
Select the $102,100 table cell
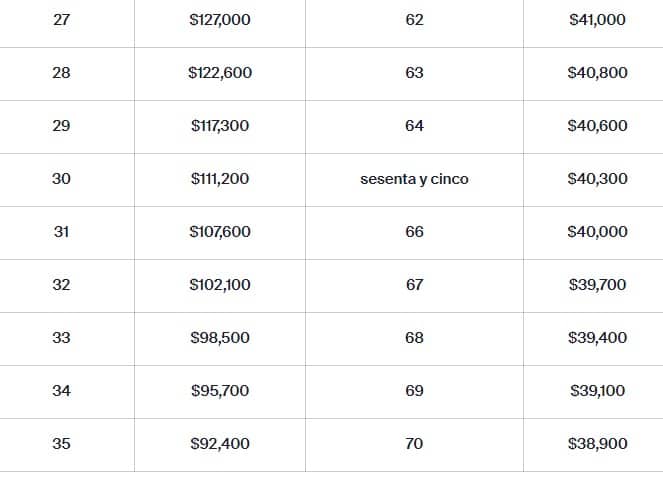pyautogui.click(x=219, y=285)
